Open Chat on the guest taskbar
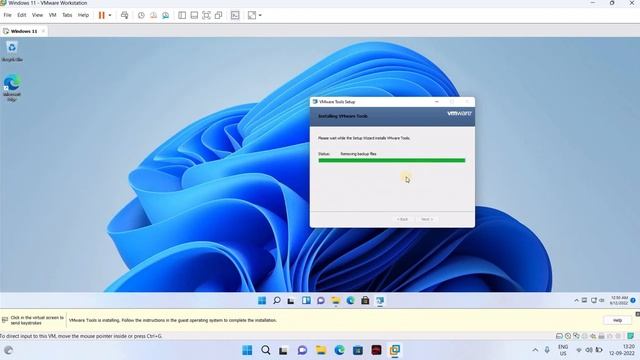This screenshot has height=360, width=640. [321, 300]
